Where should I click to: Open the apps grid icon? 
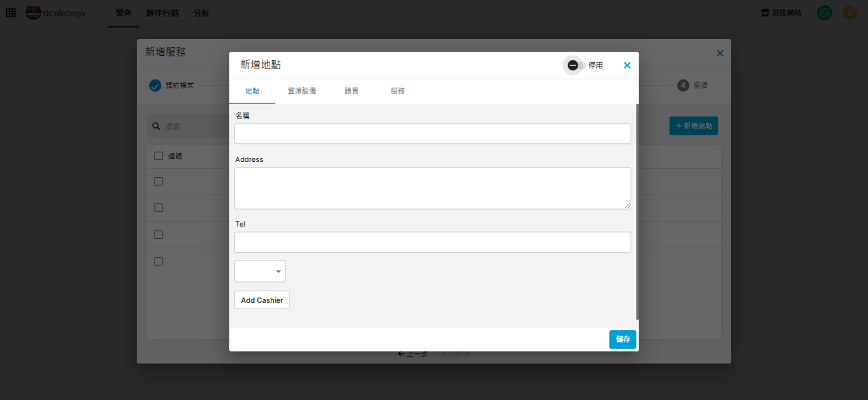click(11, 13)
